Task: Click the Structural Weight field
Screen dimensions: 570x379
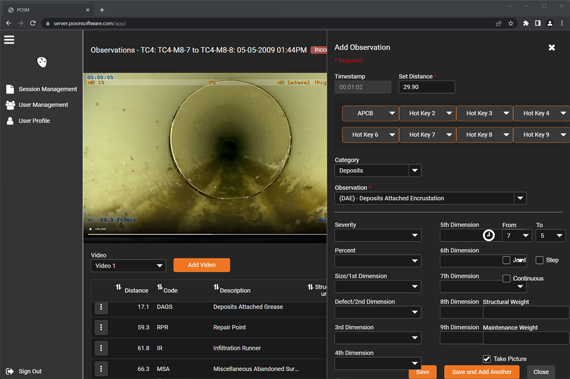Action: pos(526,313)
